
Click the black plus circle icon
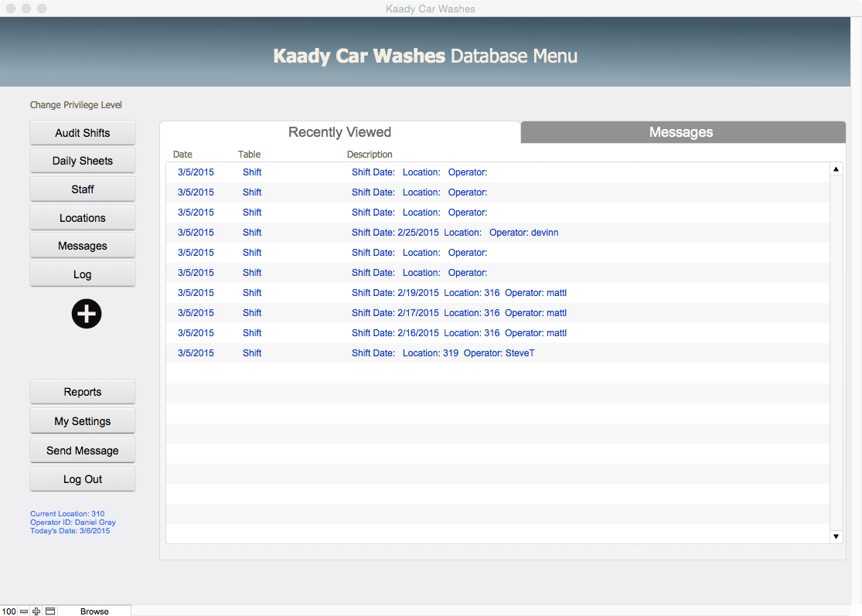pos(87,314)
